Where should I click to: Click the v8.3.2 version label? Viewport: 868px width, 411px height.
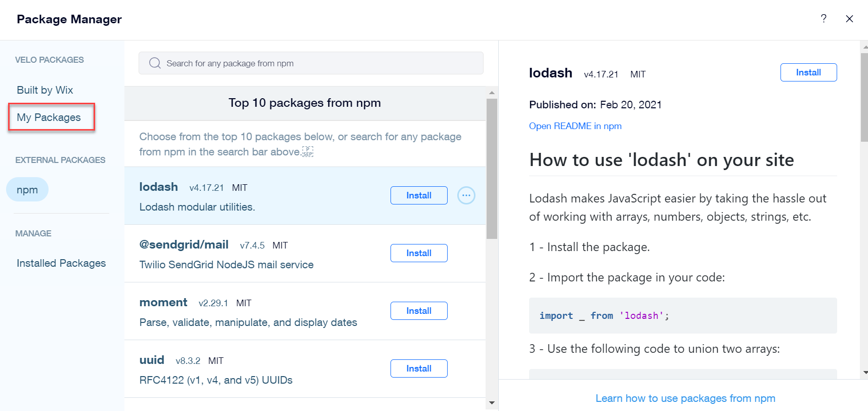click(188, 361)
